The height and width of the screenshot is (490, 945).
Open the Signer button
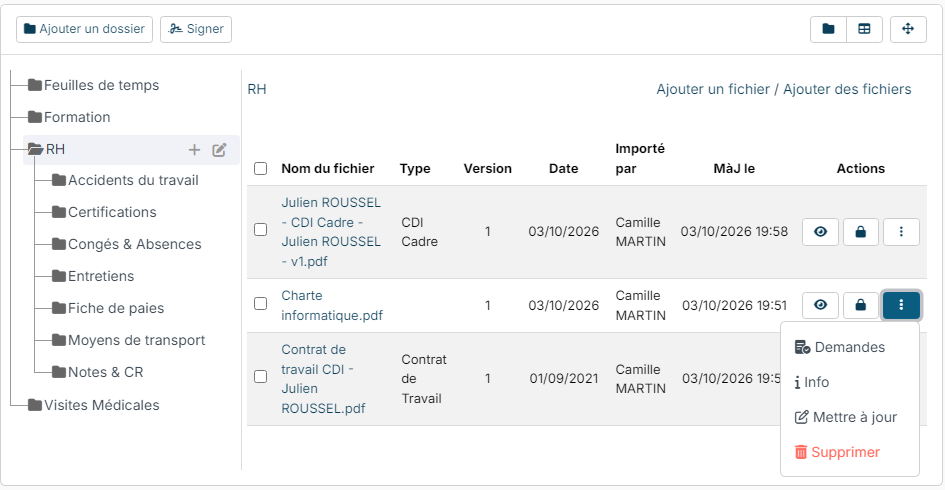(196, 29)
